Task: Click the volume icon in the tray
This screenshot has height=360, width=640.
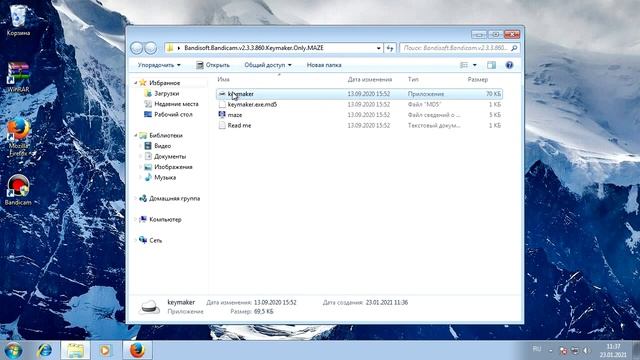Action: (586, 351)
